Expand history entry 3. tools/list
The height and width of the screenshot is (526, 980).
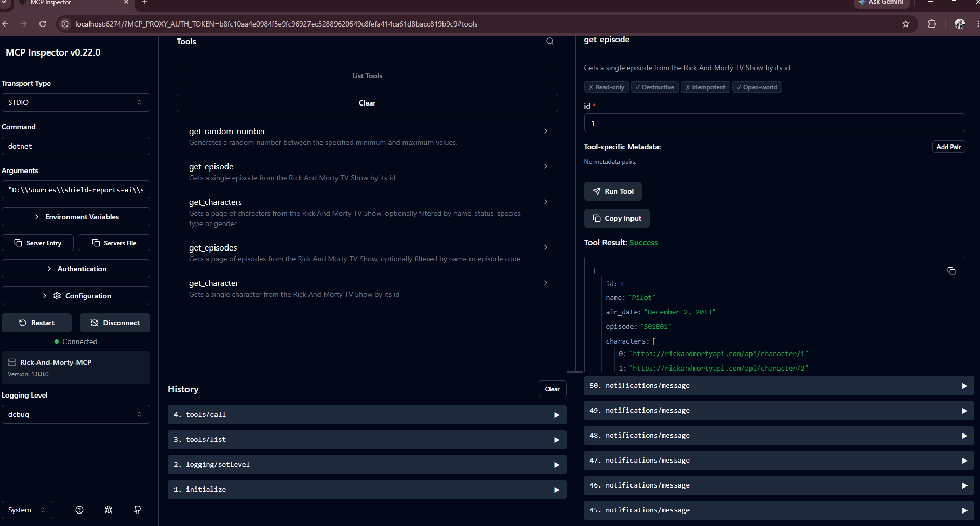tap(367, 440)
